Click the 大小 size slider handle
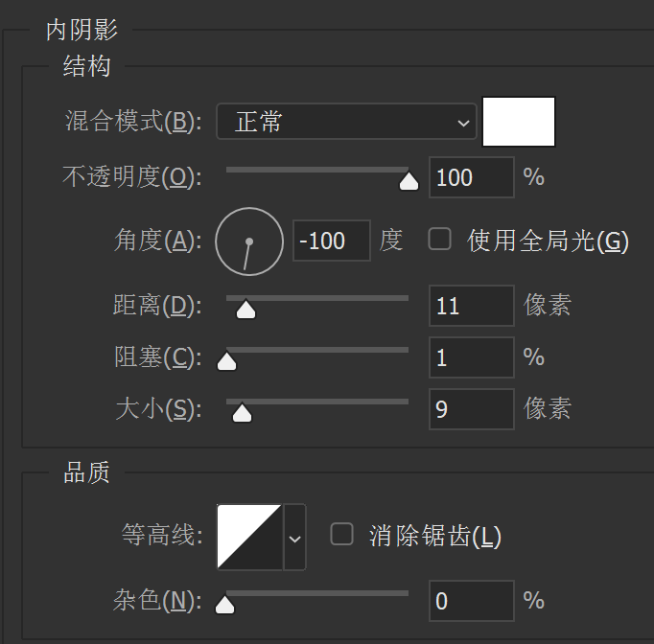The height and width of the screenshot is (644, 654). pos(243,413)
